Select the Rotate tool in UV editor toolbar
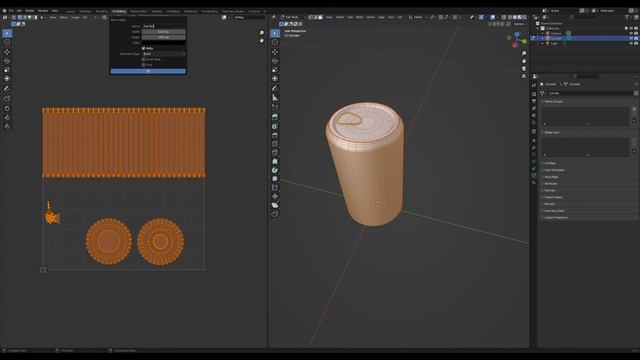Image resolution: width=640 pixels, height=360 pixels. [7, 61]
